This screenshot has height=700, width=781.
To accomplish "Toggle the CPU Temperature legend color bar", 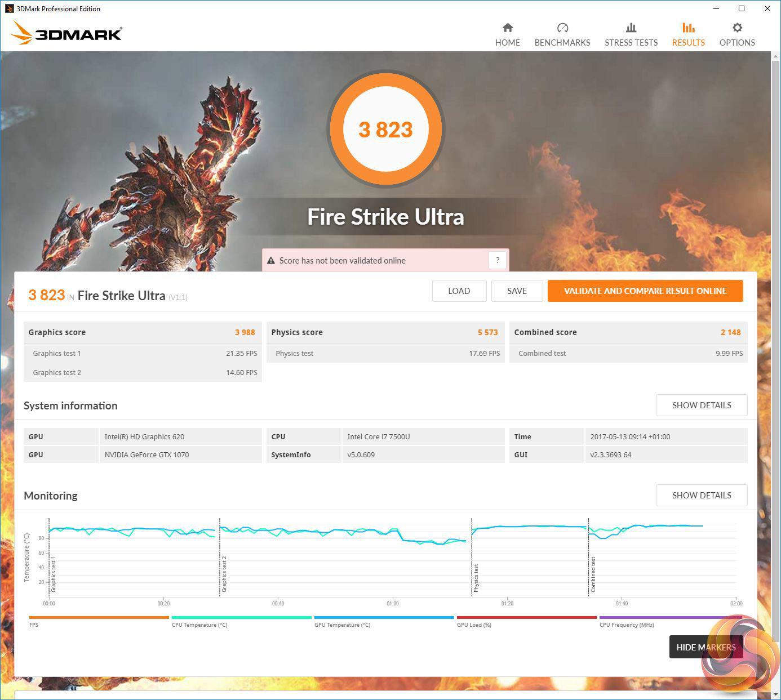I will click(242, 617).
